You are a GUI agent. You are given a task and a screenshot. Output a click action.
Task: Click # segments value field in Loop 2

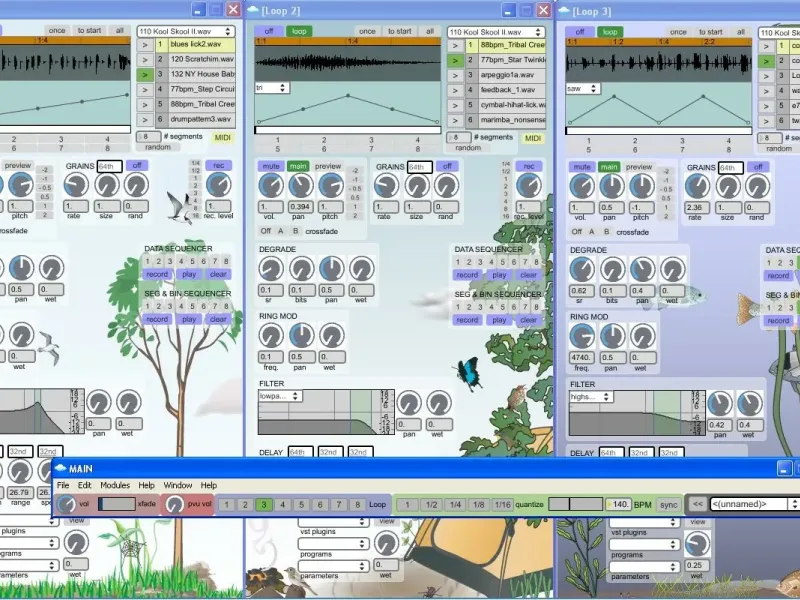pos(459,137)
